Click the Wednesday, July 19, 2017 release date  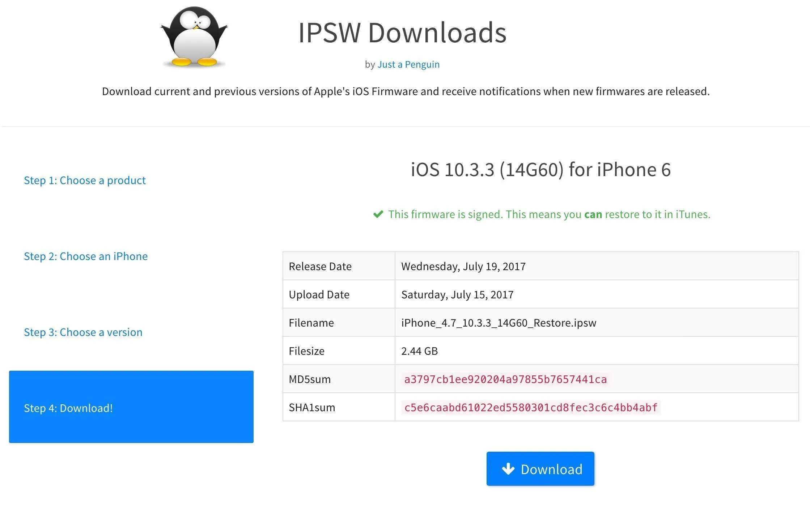click(463, 266)
